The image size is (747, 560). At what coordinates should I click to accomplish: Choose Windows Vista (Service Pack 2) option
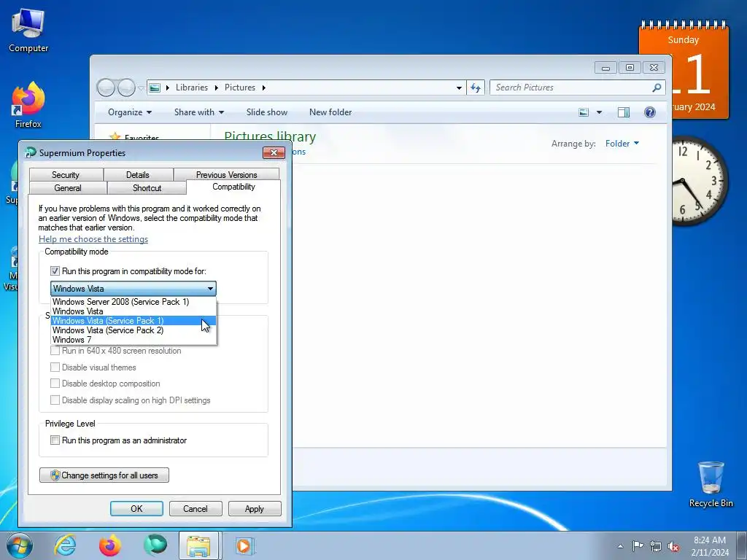click(133, 330)
